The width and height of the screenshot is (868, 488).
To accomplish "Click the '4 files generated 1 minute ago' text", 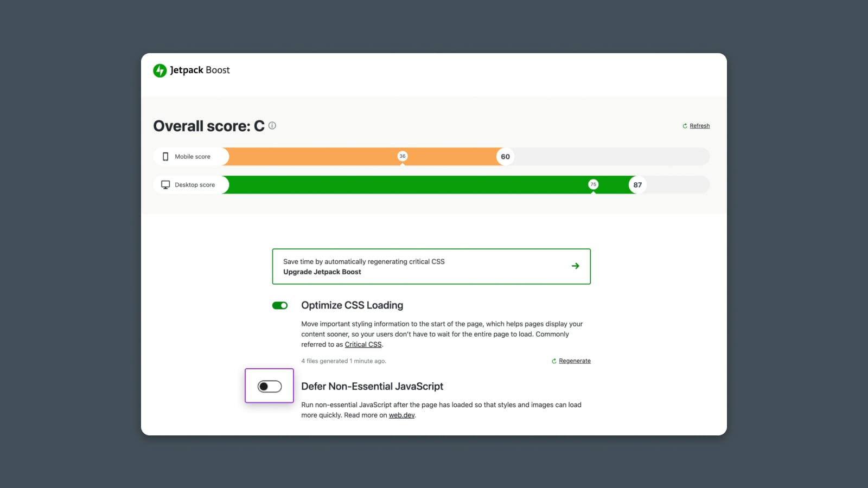I will pos(344,361).
